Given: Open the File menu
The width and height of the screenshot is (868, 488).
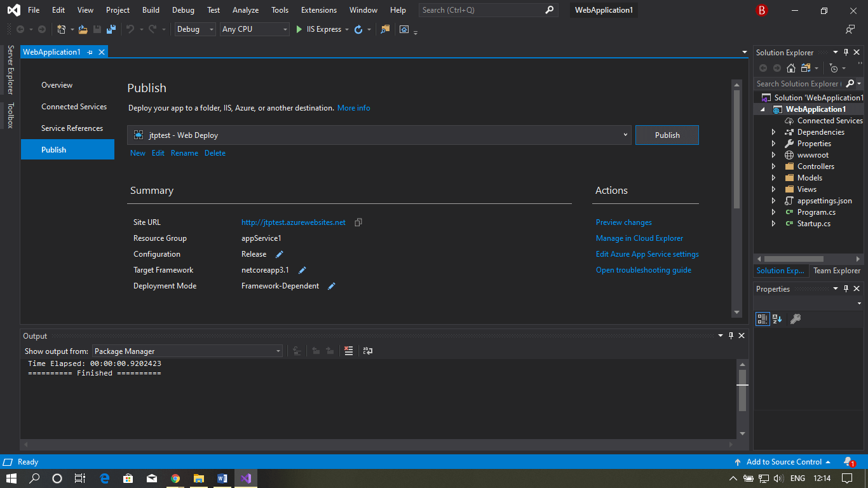Looking at the screenshot, I should pyautogui.click(x=34, y=10).
